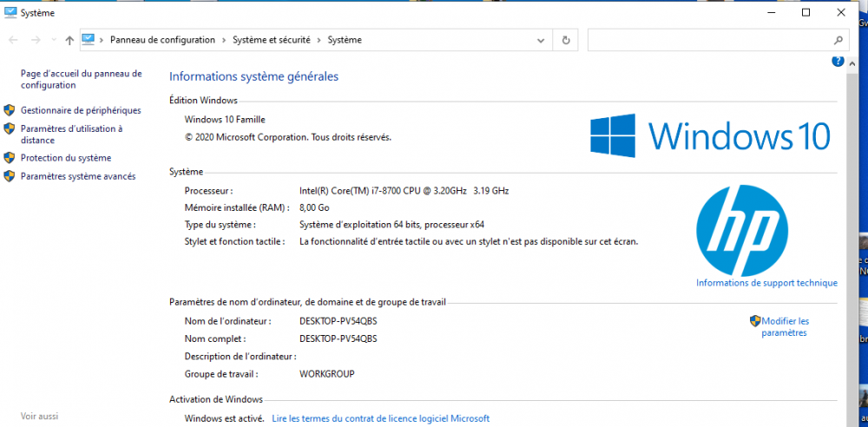Open Paramètres système avancés
The image size is (868, 427).
coord(78,176)
